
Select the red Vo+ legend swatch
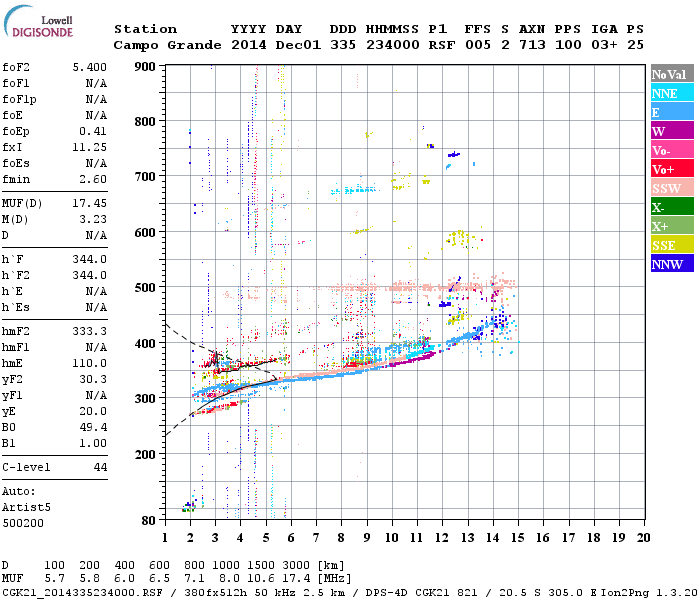point(672,169)
